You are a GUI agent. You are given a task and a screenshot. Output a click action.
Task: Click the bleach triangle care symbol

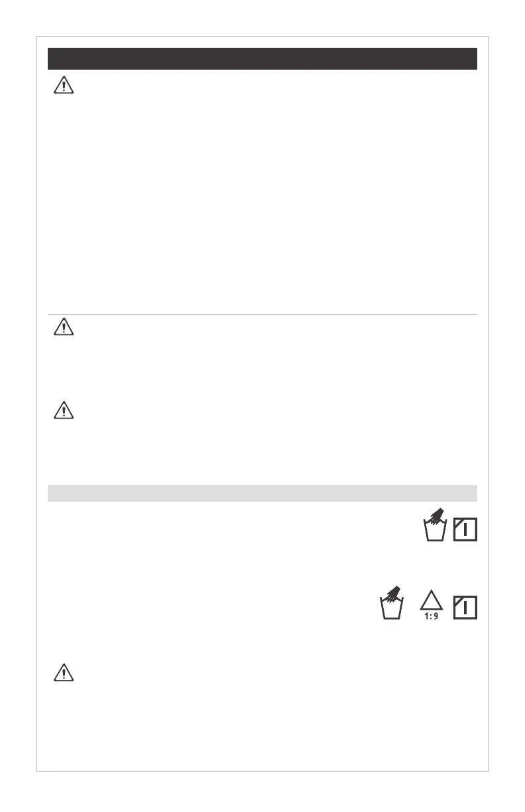coord(431,601)
